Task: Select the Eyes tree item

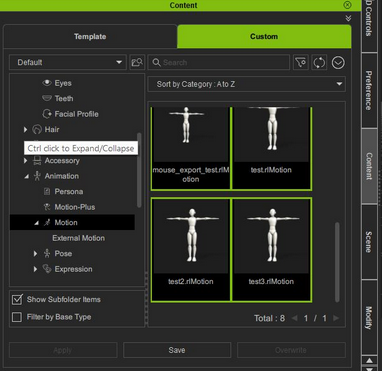Action: click(63, 83)
